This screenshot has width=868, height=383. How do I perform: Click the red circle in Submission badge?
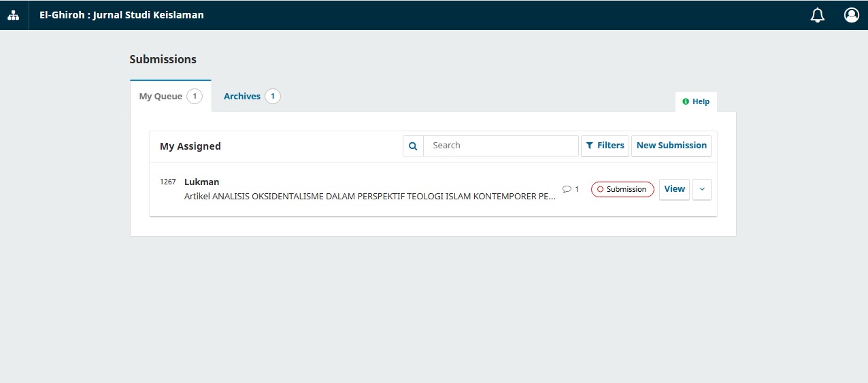(x=600, y=189)
